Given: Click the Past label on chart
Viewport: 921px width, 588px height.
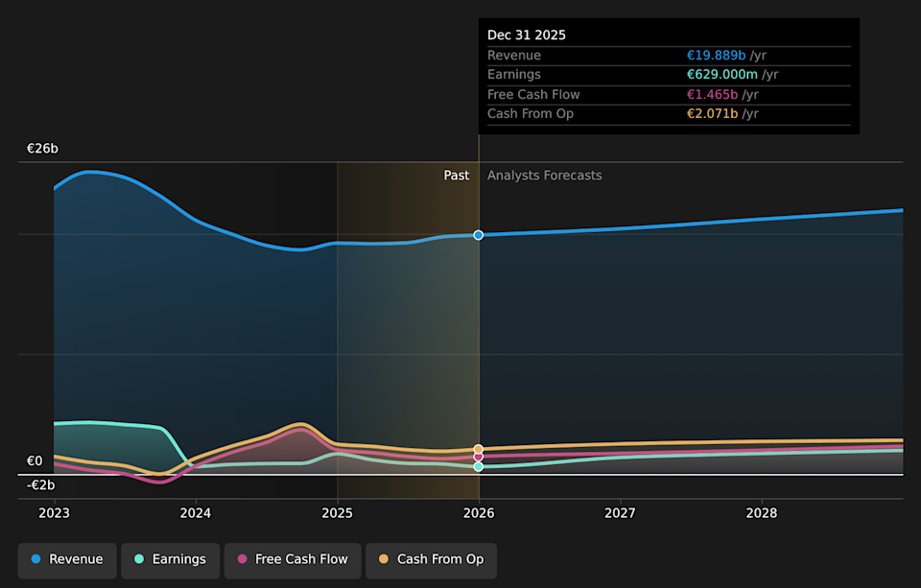Looking at the screenshot, I should pos(457,176).
